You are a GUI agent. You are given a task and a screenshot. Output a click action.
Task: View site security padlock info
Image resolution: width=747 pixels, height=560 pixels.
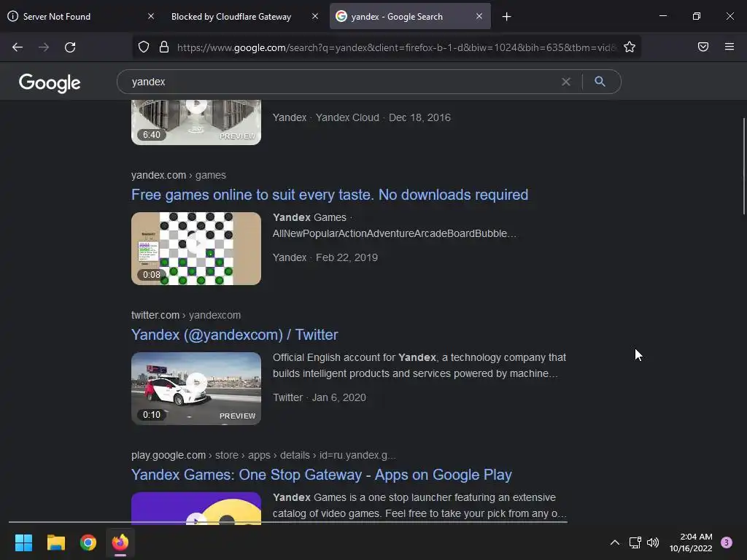point(164,47)
